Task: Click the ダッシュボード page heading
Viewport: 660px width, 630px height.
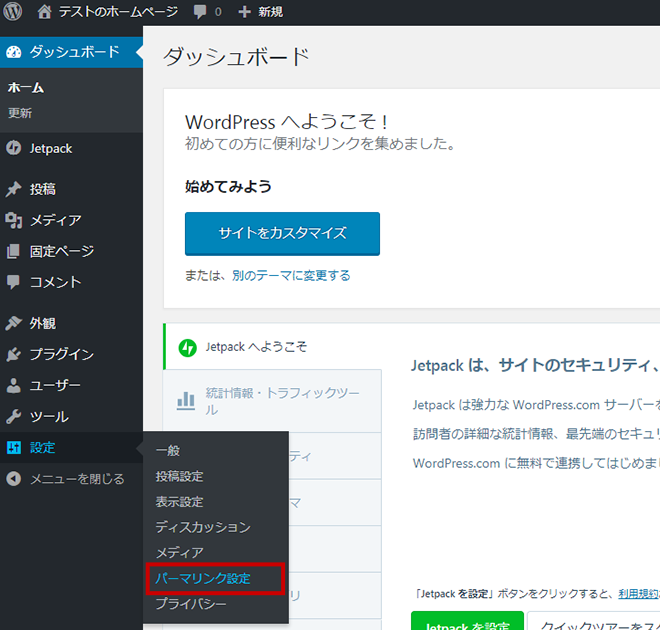Action: [x=237, y=57]
